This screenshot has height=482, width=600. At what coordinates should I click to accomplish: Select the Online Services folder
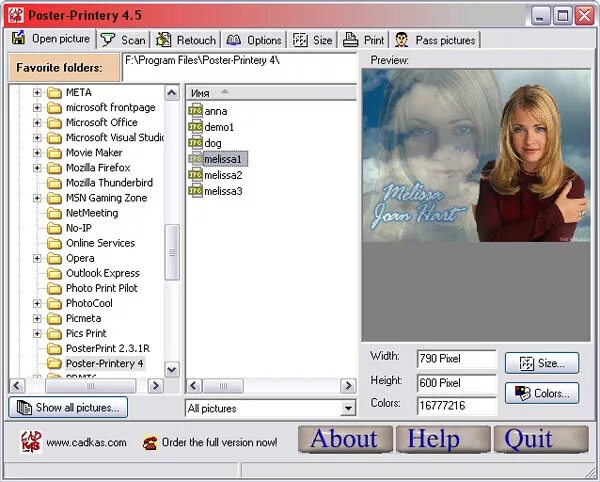[100, 243]
